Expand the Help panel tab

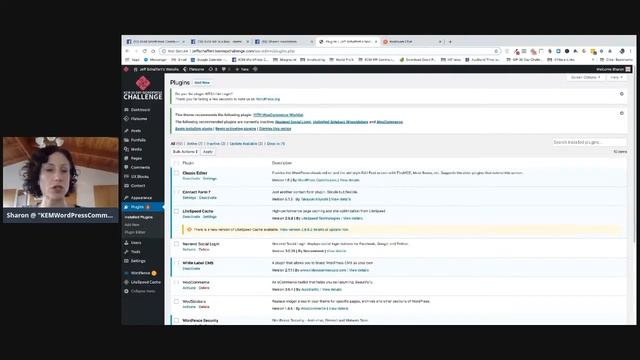pos(616,77)
